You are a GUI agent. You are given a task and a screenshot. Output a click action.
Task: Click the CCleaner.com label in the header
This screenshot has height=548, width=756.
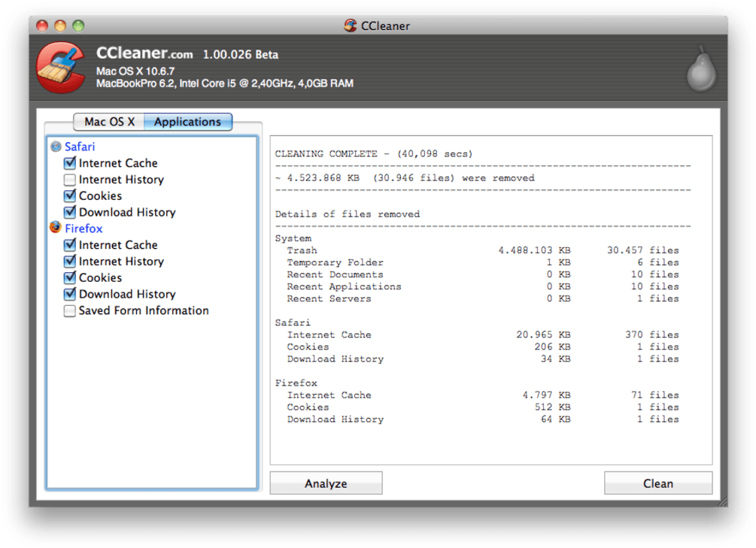(x=144, y=53)
